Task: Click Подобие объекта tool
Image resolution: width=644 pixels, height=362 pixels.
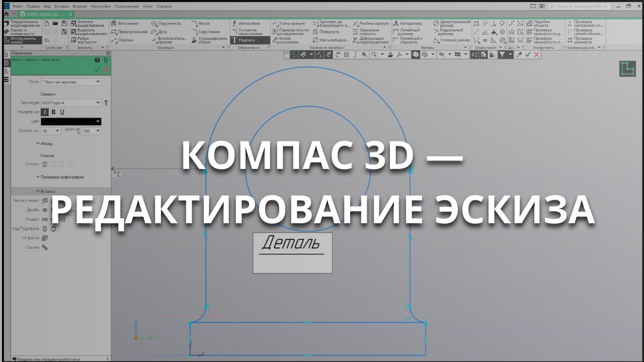Action: pos(538,23)
